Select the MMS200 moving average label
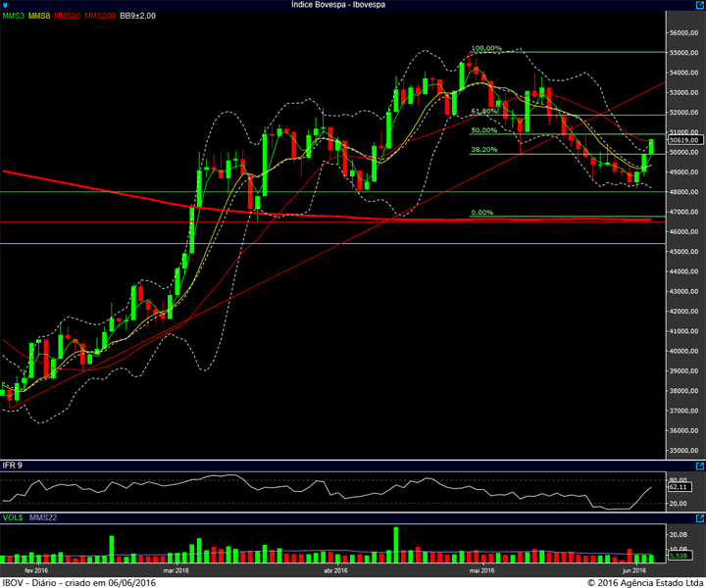706x588 pixels. pyautogui.click(x=100, y=16)
